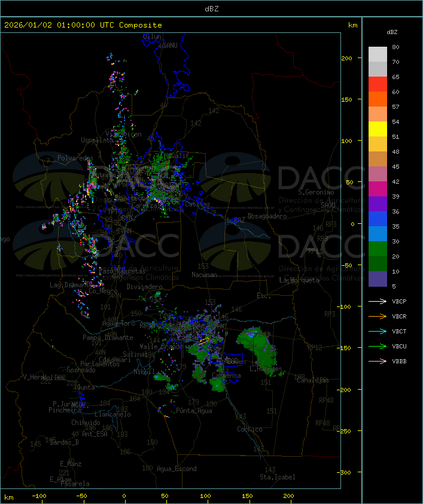Click the 150 tick on the vertical axis
Viewport: 423px width, 504px height.
(x=347, y=99)
